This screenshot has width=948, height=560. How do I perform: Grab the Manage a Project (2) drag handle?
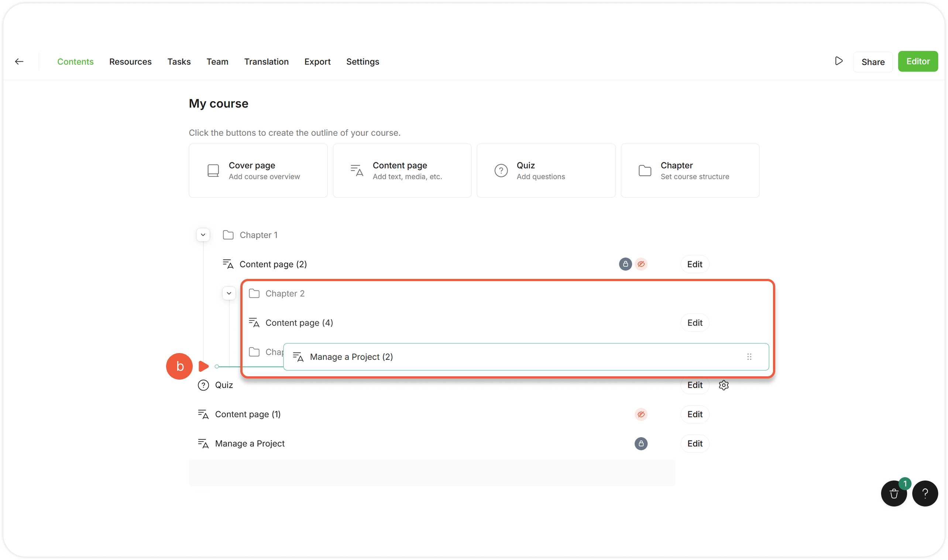click(749, 357)
